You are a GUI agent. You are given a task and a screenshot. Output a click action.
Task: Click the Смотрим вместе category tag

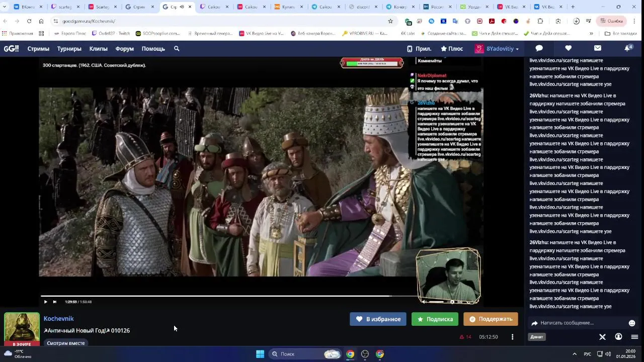click(66, 343)
